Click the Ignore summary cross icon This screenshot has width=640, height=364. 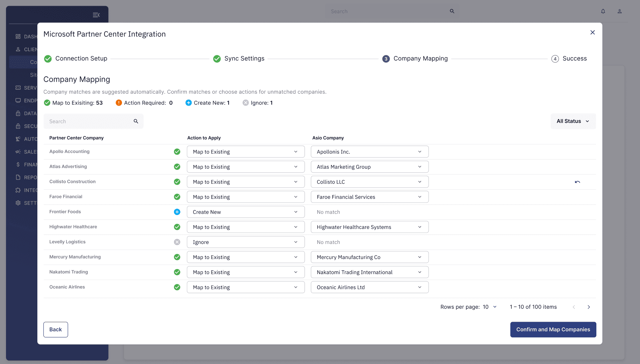(246, 103)
